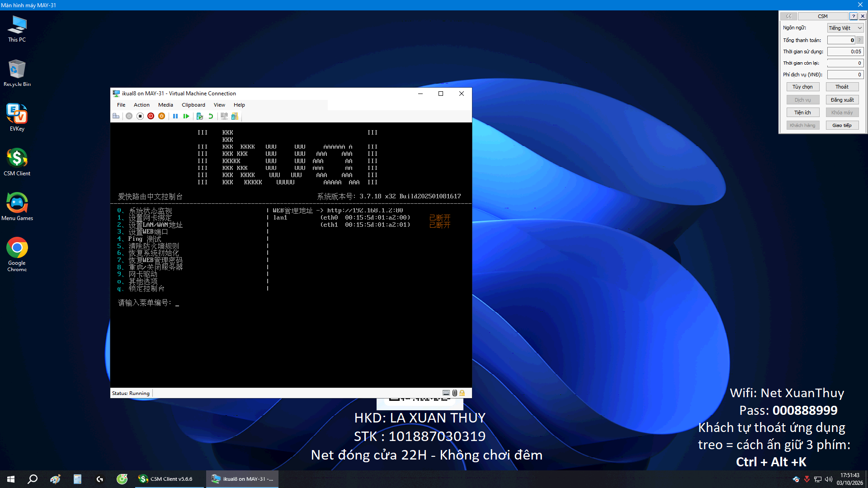Select the Recycle Bin desktop icon
This screenshot has width=868, height=488.
(x=17, y=73)
